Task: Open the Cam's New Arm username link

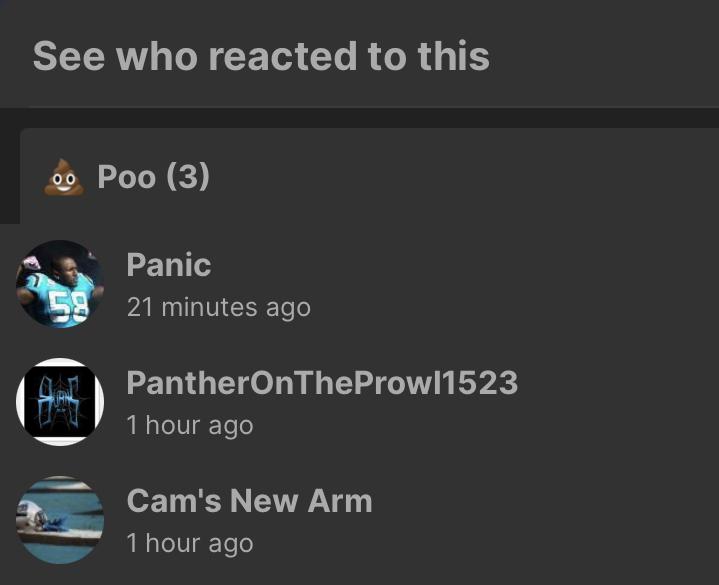Action: click(249, 501)
